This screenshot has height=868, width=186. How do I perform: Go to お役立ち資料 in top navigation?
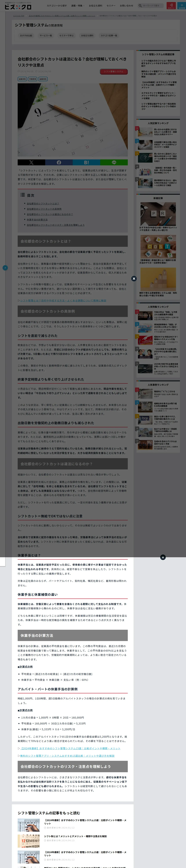(95, 6)
